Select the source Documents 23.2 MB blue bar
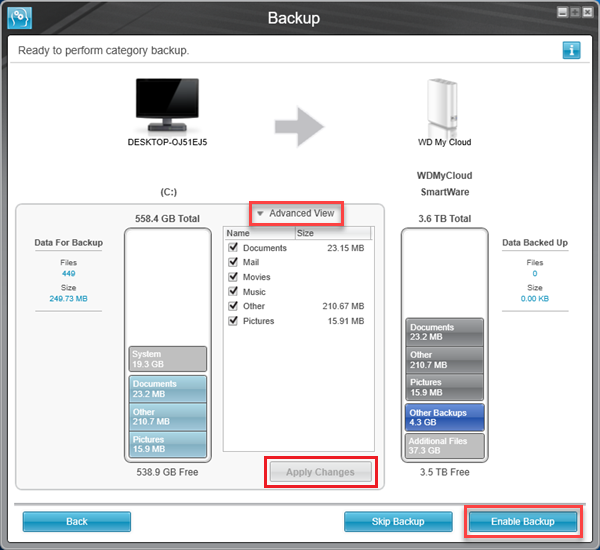Screen dimensions: 600x550 (x=168, y=388)
